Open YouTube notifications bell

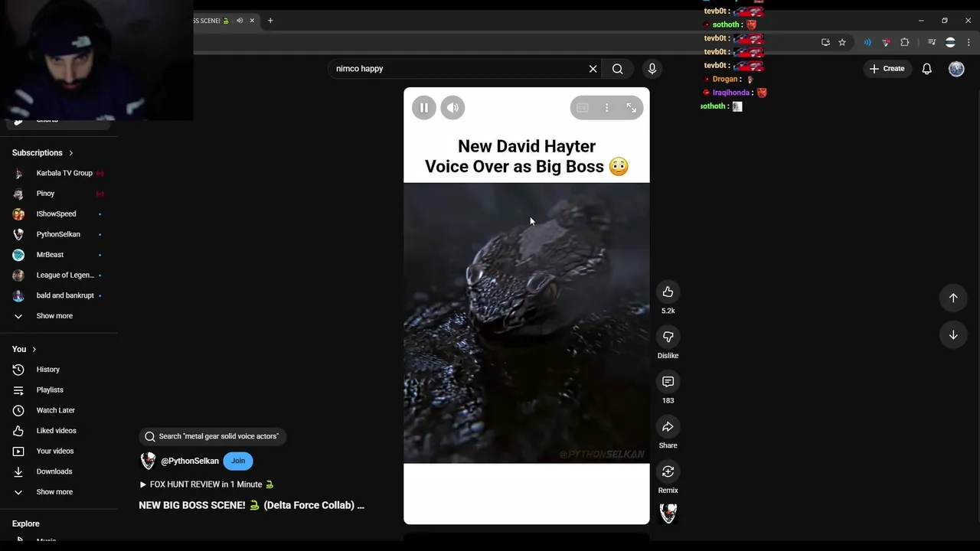coord(926,69)
